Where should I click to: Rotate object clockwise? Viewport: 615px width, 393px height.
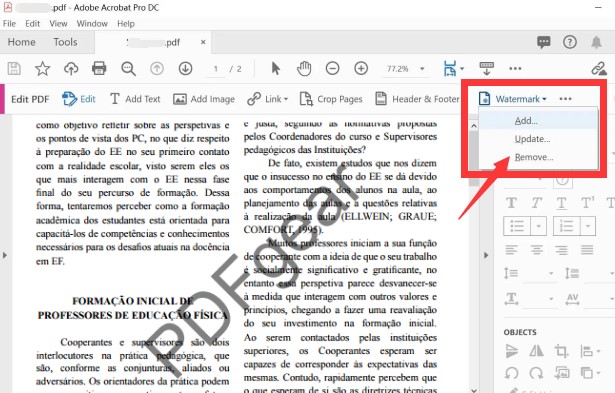[x=536, y=373]
